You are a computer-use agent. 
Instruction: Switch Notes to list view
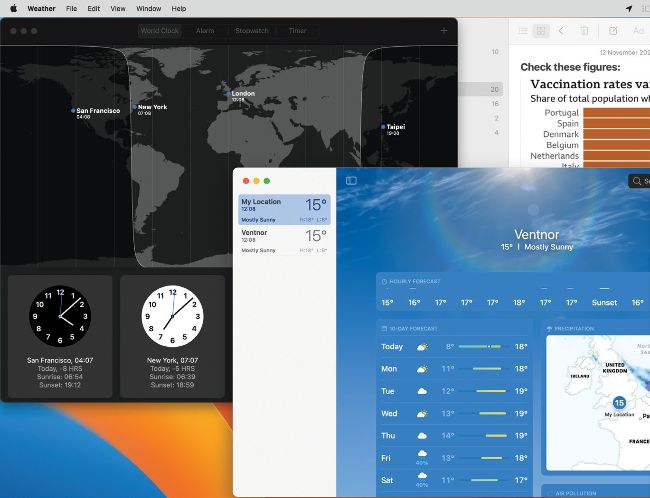522,31
